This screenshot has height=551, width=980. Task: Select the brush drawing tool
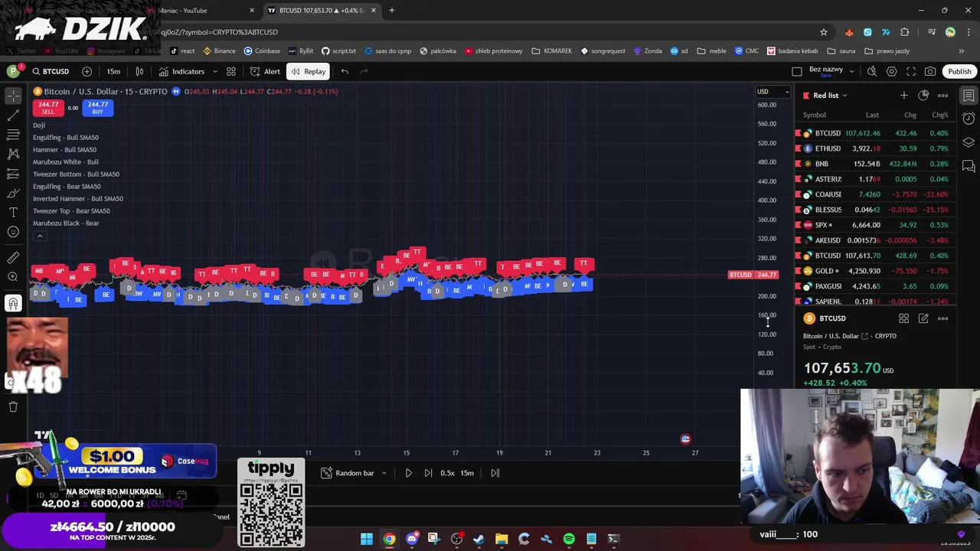[x=13, y=193]
